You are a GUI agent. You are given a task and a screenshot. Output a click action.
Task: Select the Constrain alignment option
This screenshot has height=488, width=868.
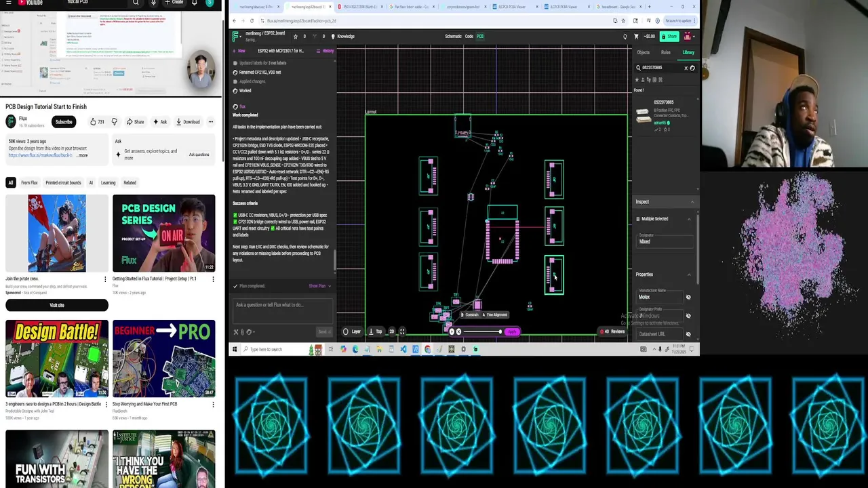coord(471,315)
